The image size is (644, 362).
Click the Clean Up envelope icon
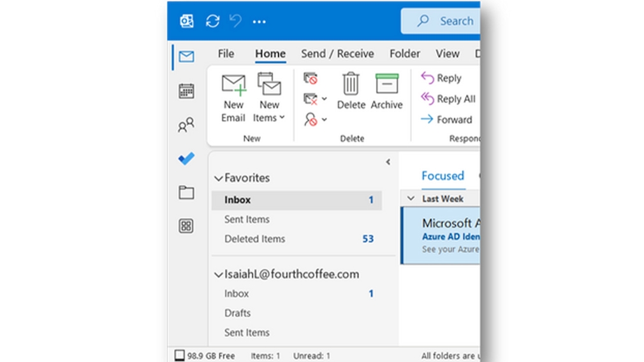[311, 99]
